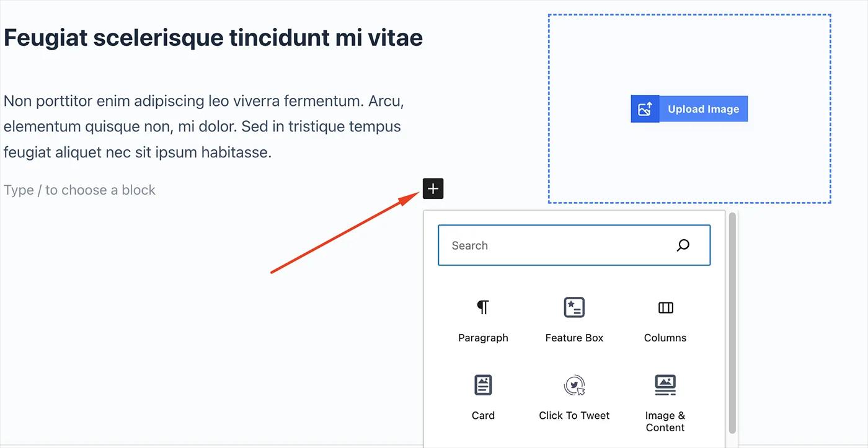
Task: Select the Feature Box block icon
Action: [573, 307]
